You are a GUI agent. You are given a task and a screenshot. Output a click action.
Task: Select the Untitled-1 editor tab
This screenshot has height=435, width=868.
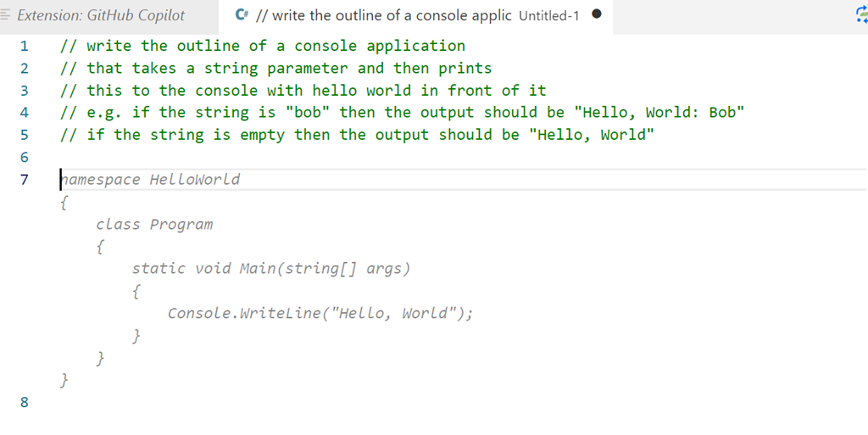(x=407, y=15)
